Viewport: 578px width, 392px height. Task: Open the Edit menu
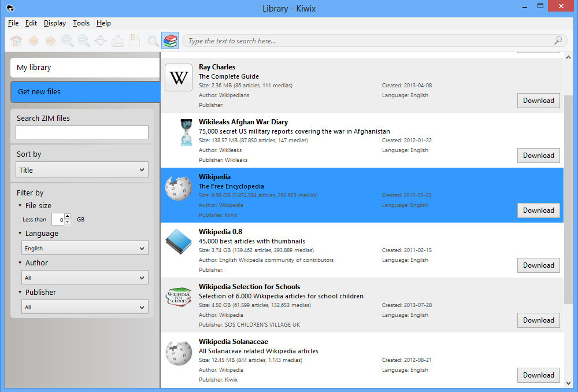click(31, 23)
